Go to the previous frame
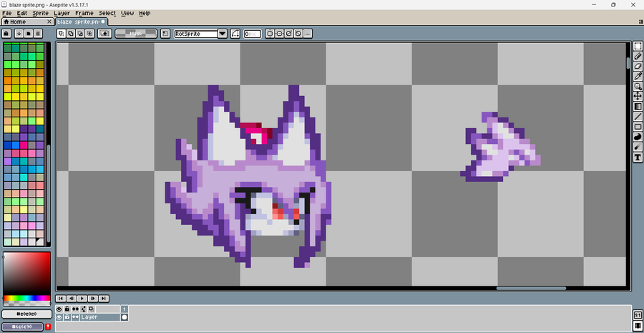The image size is (644, 333). coord(72,298)
